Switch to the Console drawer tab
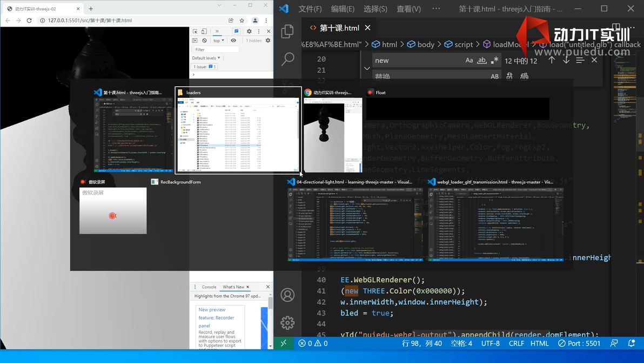Image resolution: width=644 pixels, height=363 pixels. coord(209,287)
